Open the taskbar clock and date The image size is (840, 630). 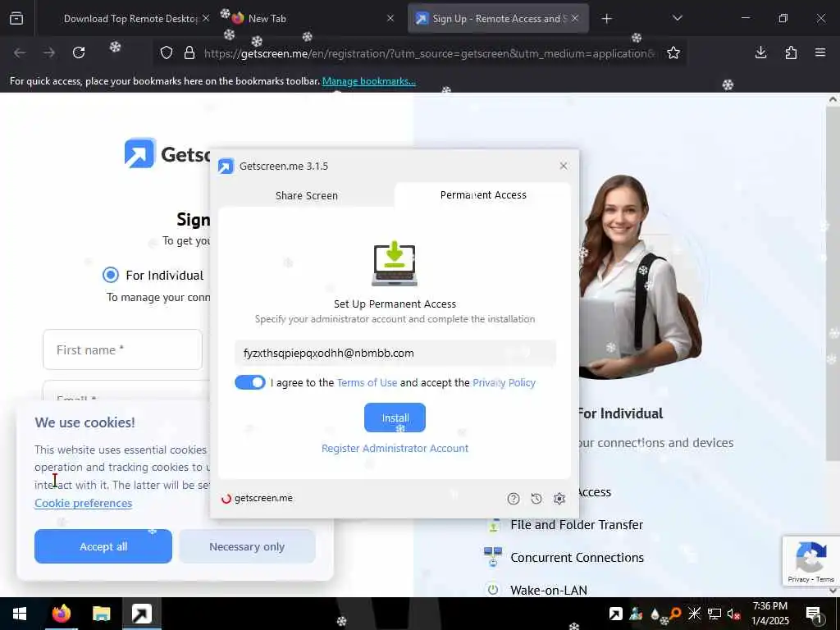[770, 614]
